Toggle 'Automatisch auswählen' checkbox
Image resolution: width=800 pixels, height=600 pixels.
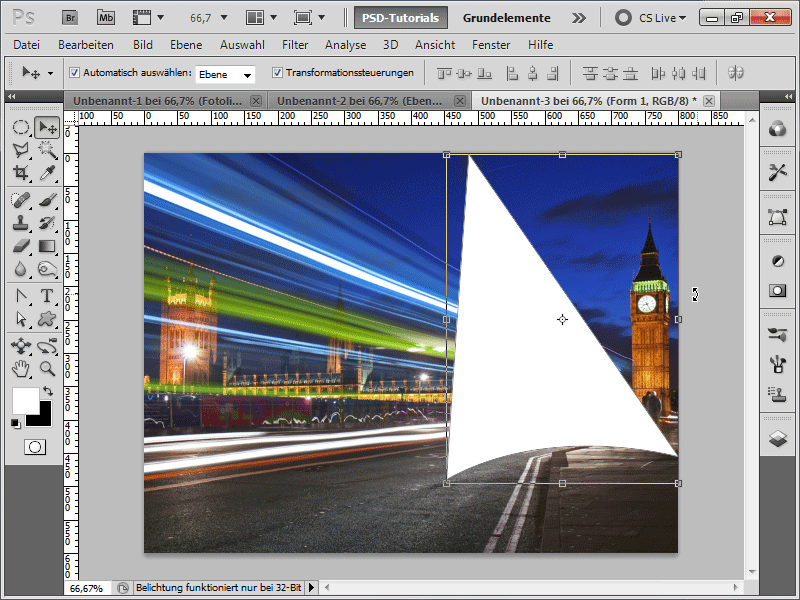pos(74,72)
